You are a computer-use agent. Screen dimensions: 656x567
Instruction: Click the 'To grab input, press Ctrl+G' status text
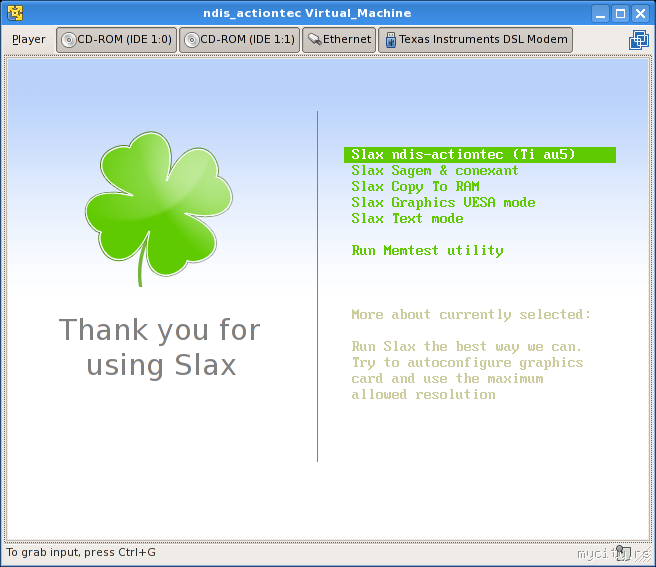81,552
